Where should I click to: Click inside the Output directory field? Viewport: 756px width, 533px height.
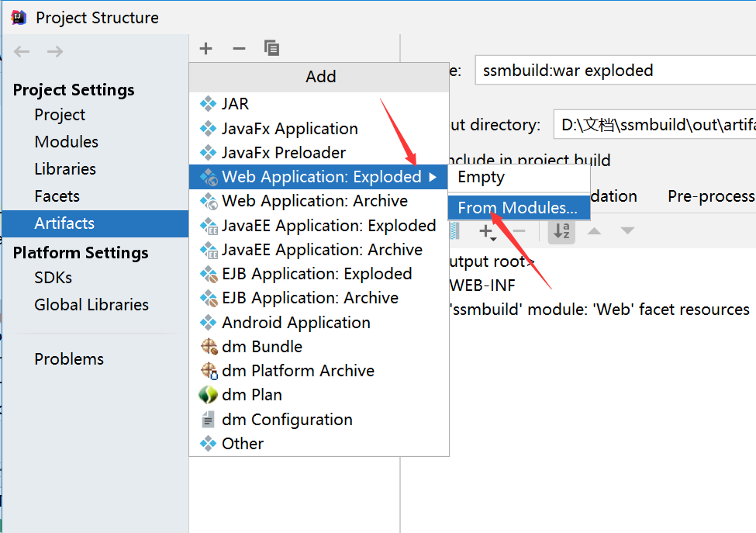click(651, 124)
